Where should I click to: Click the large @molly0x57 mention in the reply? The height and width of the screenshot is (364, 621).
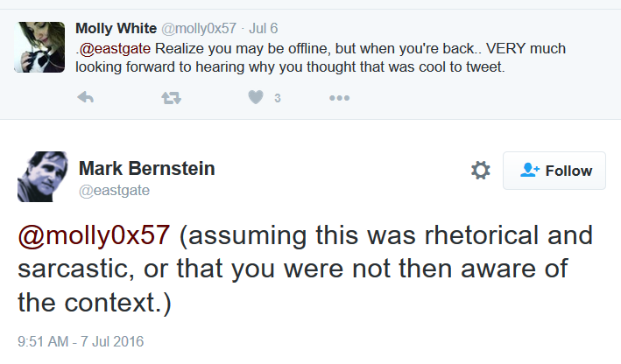(94, 235)
